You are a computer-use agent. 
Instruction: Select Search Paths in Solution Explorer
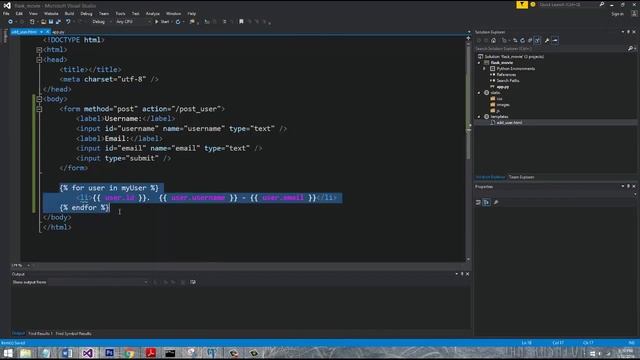(508, 80)
